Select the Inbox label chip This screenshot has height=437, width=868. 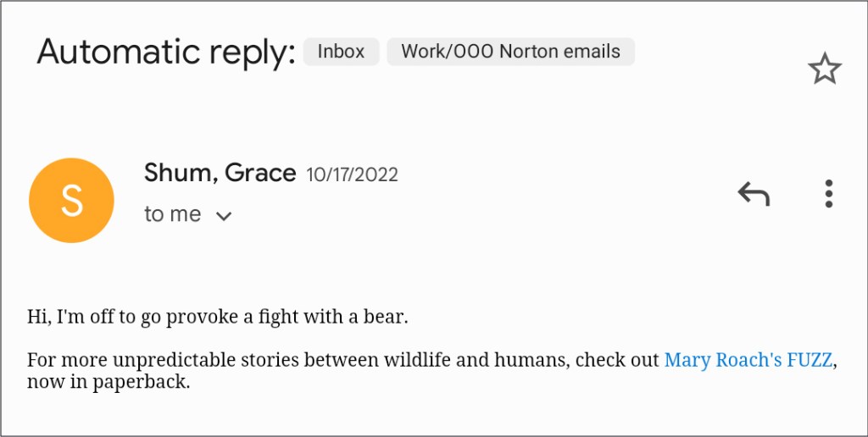click(x=341, y=52)
